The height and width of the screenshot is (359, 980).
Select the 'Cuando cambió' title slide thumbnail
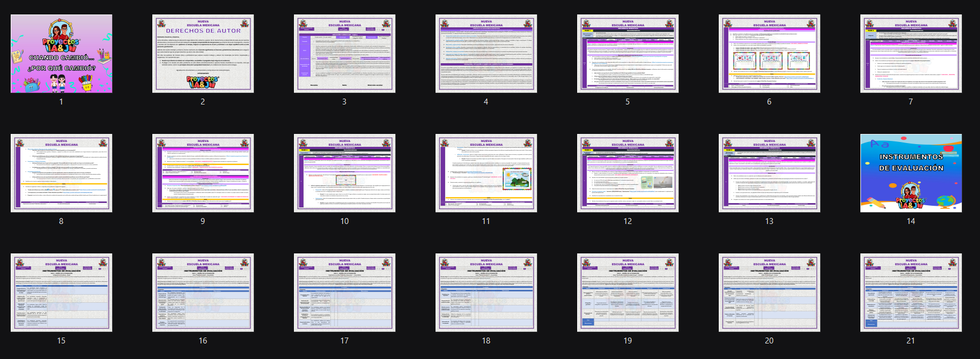[61, 54]
